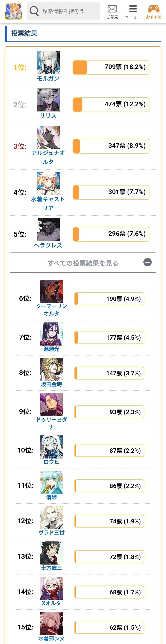Open リリス character link
166x644 pixels.
[x=48, y=115]
